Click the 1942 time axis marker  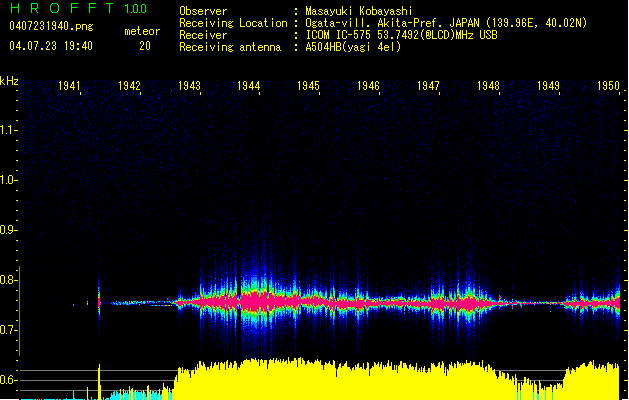(129, 86)
